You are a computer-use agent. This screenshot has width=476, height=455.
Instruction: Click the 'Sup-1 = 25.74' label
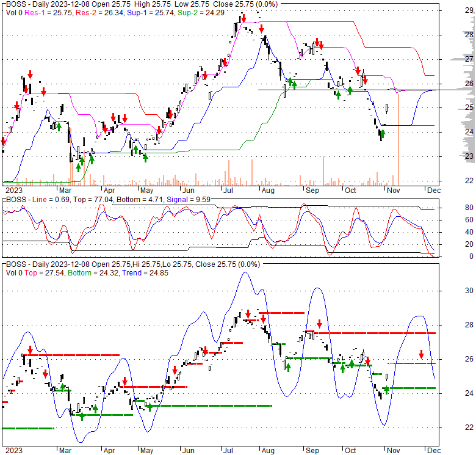pos(151,13)
